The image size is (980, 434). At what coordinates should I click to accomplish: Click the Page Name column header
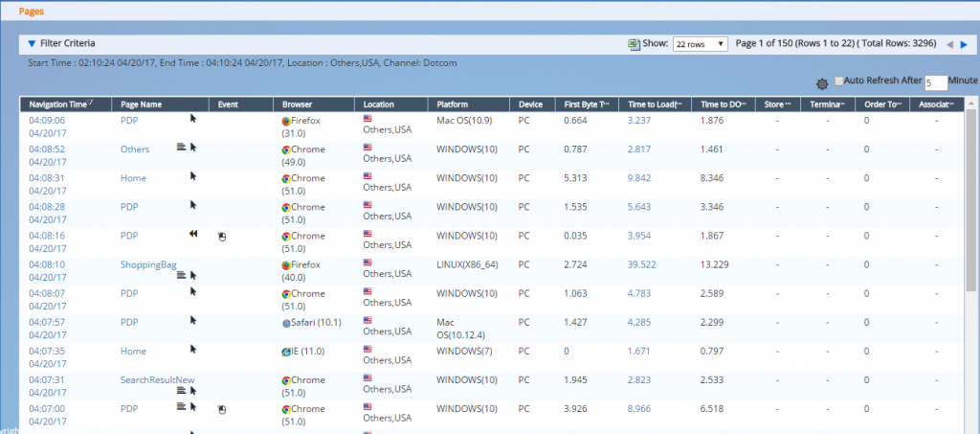(x=142, y=104)
